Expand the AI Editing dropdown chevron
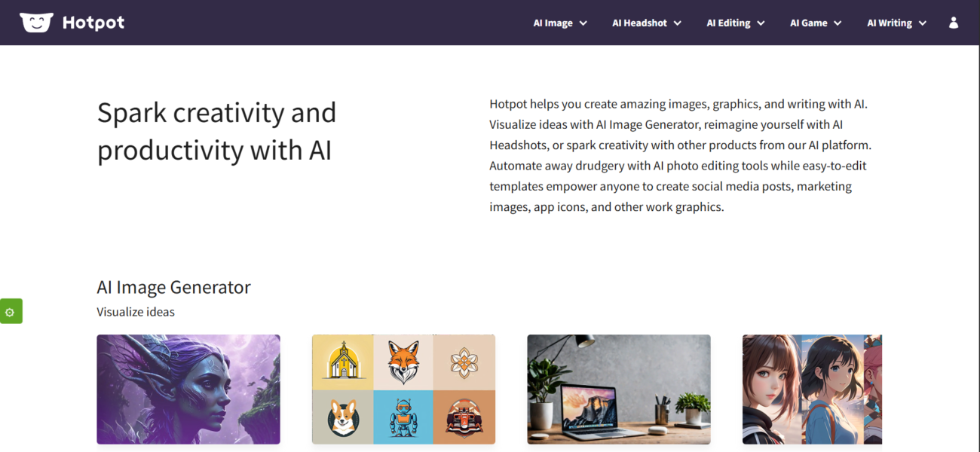Screen dimensions: 980x452 761,23
